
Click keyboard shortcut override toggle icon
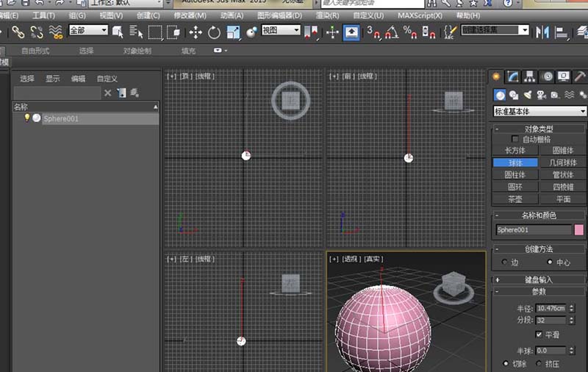[351, 32]
